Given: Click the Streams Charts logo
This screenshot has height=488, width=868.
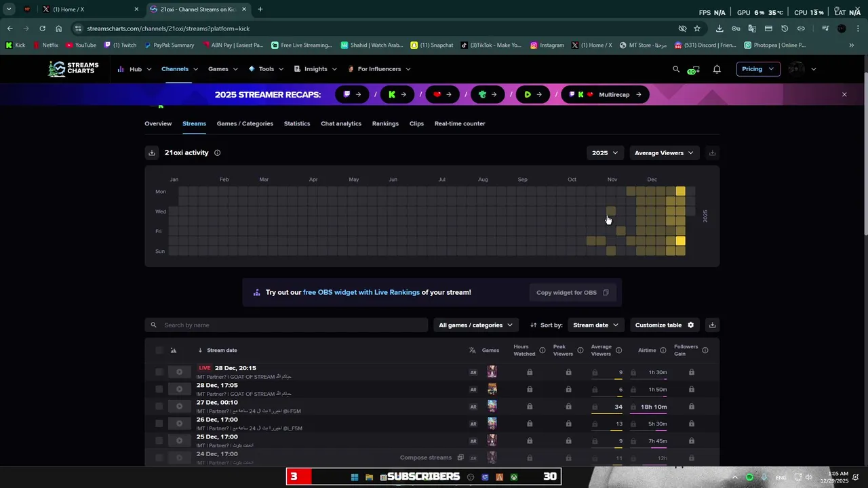Looking at the screenshot, I should (73, 68).
